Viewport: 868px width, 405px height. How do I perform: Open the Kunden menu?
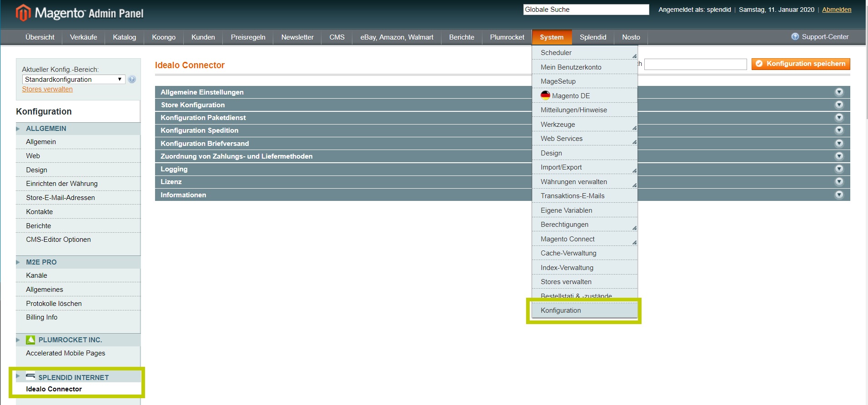pyautogui.click(x=203, y=37)
